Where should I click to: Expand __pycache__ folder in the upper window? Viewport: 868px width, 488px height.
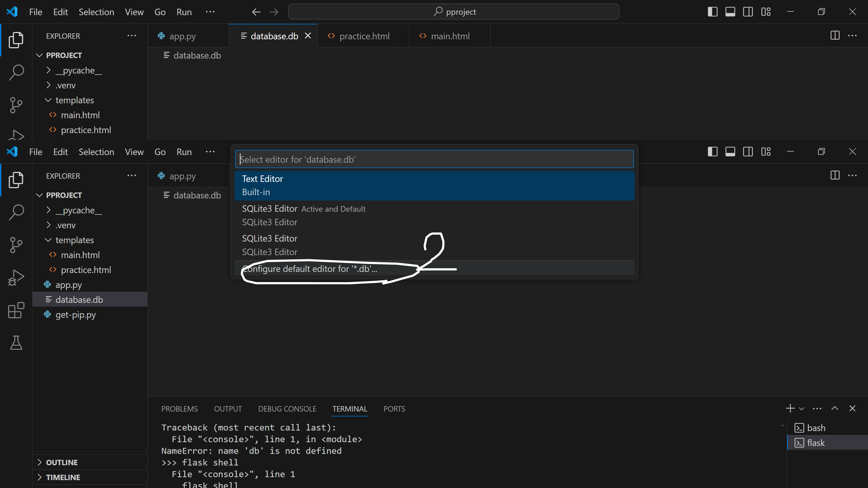[x=49, y=70]
